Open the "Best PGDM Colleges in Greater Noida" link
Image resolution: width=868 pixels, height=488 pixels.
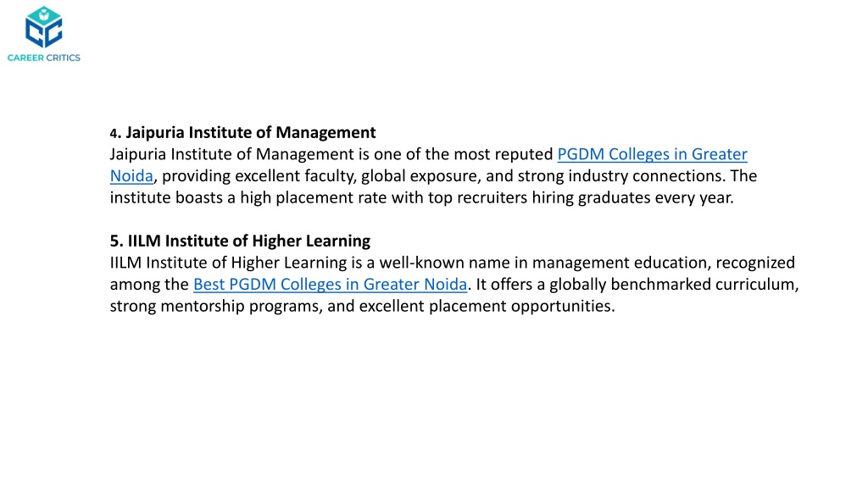coord(330,285)
